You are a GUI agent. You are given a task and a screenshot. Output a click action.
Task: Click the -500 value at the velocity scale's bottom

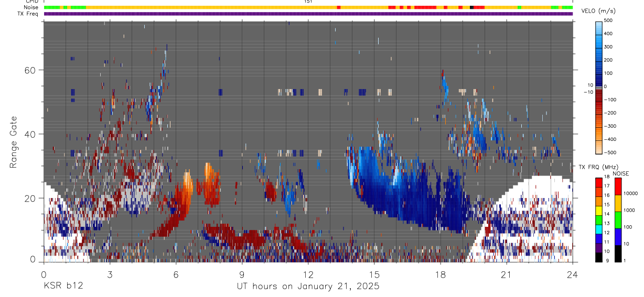pos(610,152)
